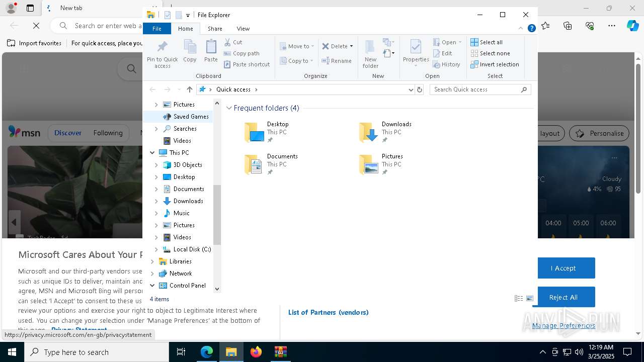Click the Edit ribbon command
The width and height of the screenshot is (644, 362).
tap(442, 53)
